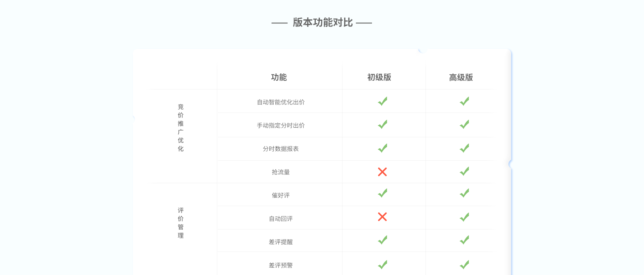The height and width of the screenshot is (275, 644).
Task: Click the 手动指定分时出价 feature label
Action: (281, 126)
